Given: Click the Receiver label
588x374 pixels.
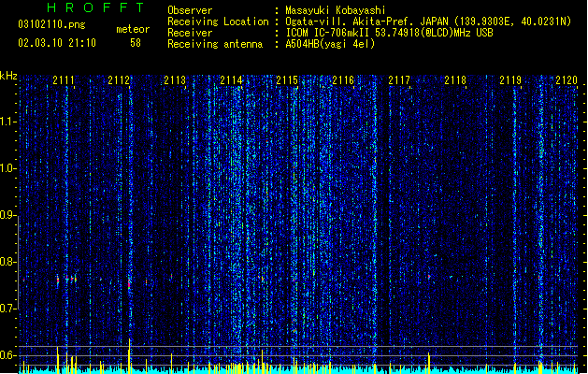Looking at the screenshot, I should 190,33.
